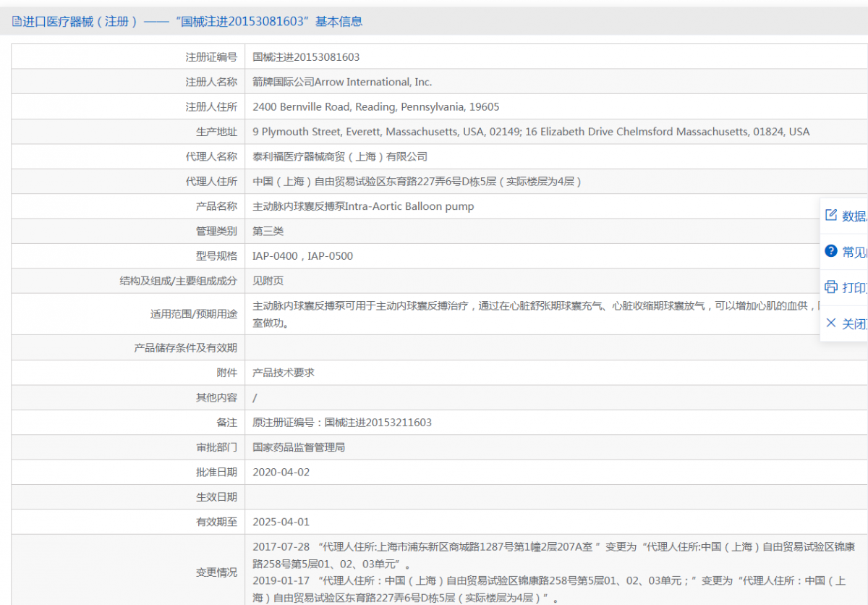Click the 代理人名称 row label
Image resolution: width=868 pixels, height=605 pixels.
coord(211,156)
